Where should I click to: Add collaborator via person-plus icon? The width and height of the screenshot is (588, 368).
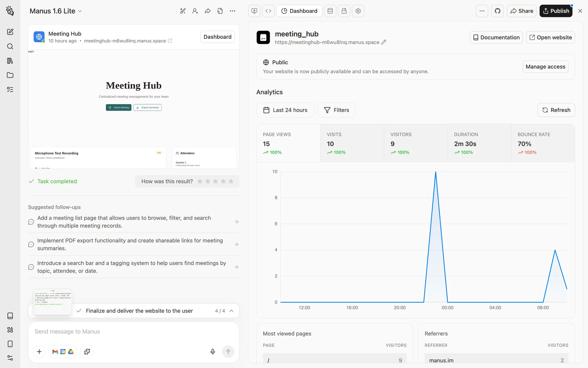(195, 11)
